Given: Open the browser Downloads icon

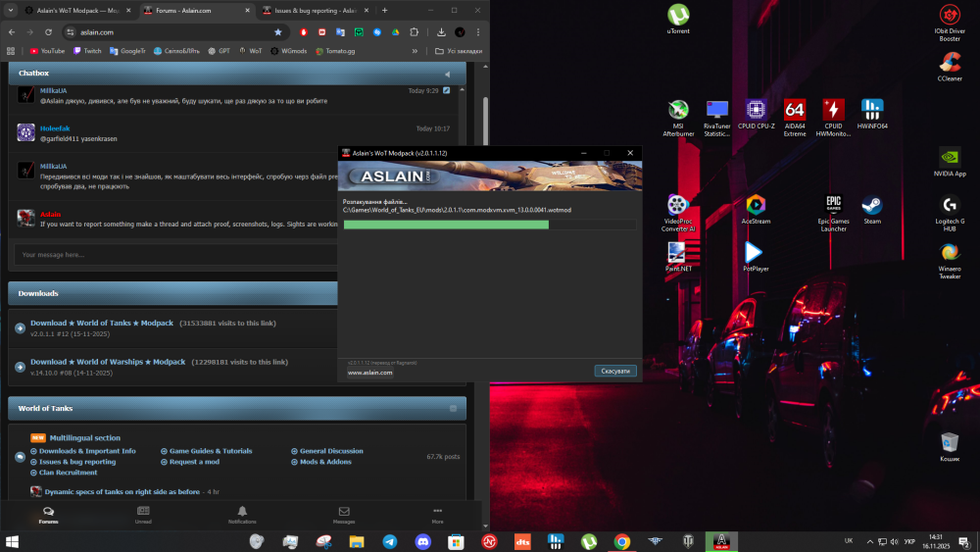Looking at the screenshot, I should point(441,32).
